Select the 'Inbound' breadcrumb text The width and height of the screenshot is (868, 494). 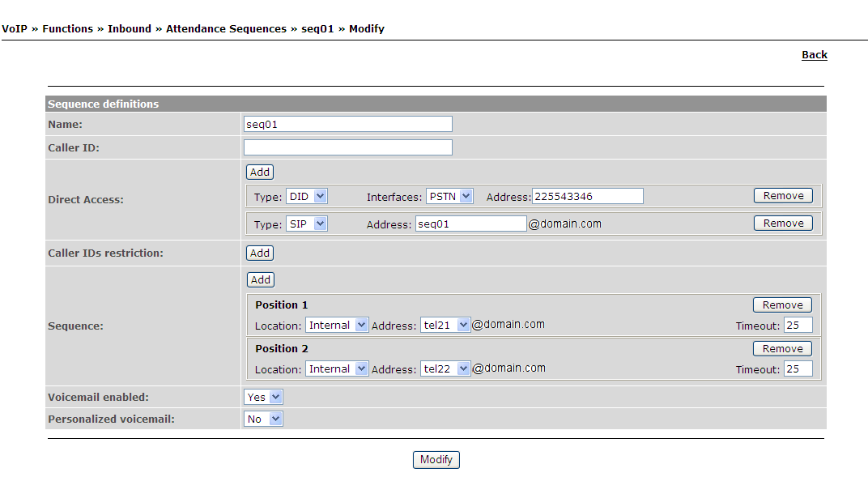click(x=130, y=29)
